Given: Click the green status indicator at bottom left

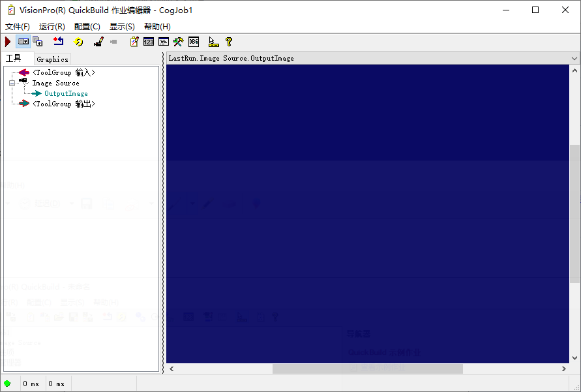Looking at the screenshot, I should [x=7, y=384].
